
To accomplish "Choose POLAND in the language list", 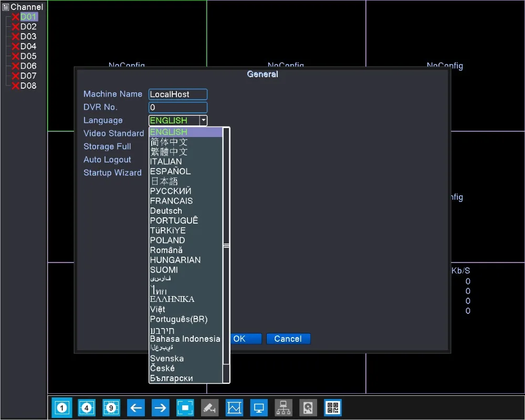I will 185,240.
